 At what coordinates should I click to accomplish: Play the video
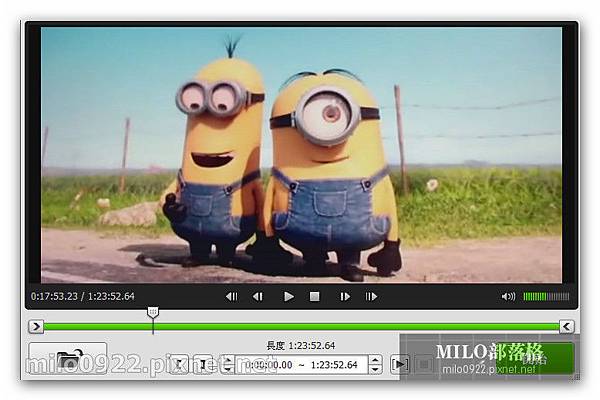pyautogui.click(x=289, y=297)
